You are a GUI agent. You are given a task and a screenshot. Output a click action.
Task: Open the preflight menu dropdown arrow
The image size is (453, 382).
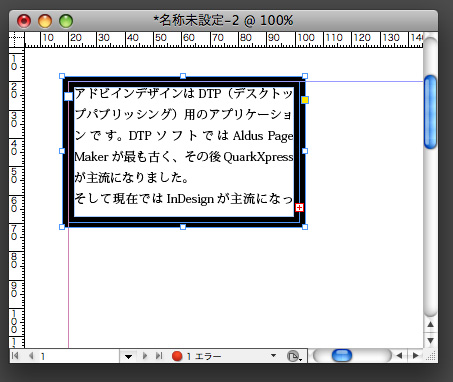tap(273, 356)
